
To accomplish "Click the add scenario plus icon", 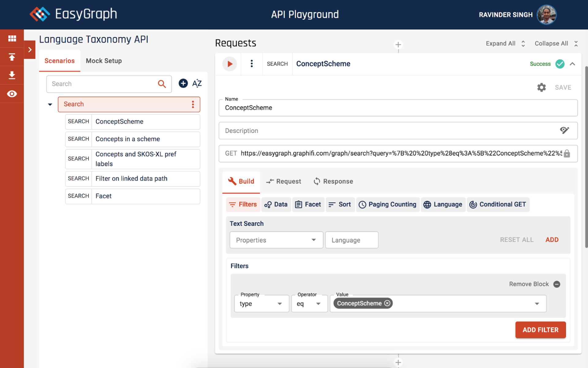I will (183, 83).
